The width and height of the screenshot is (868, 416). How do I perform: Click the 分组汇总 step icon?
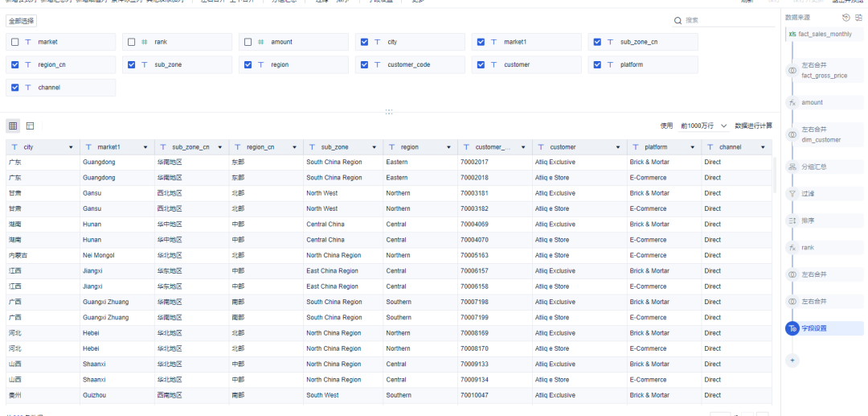[x=792, y=167]
